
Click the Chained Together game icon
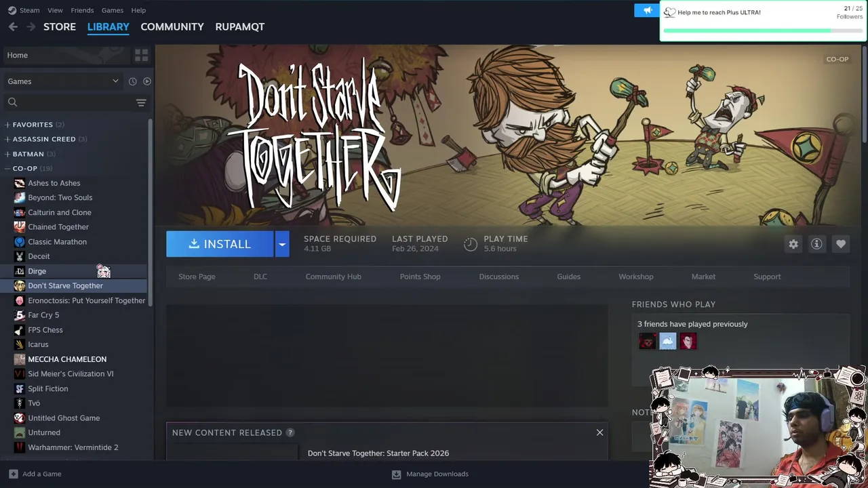[20, 227]
